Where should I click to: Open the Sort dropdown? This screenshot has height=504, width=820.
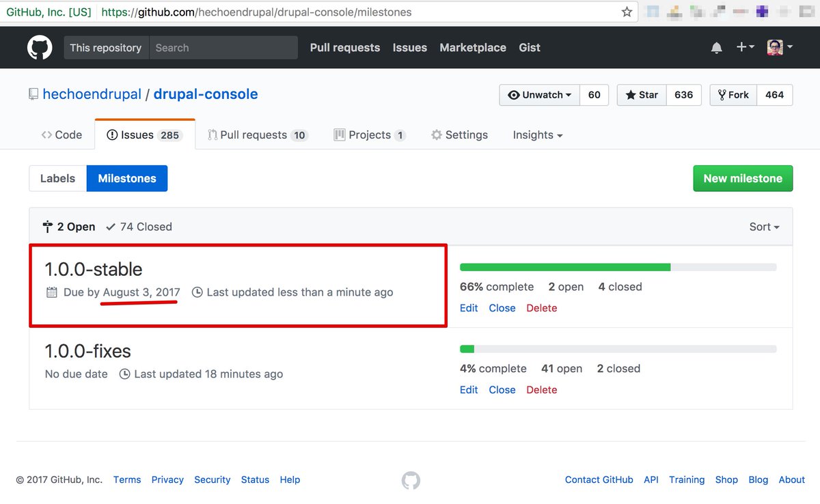tap(764, 227)
